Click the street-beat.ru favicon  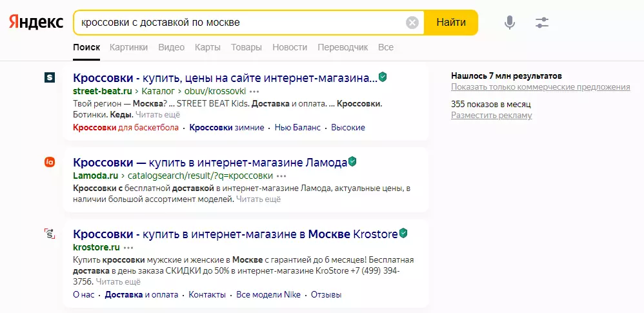point(50,77)
